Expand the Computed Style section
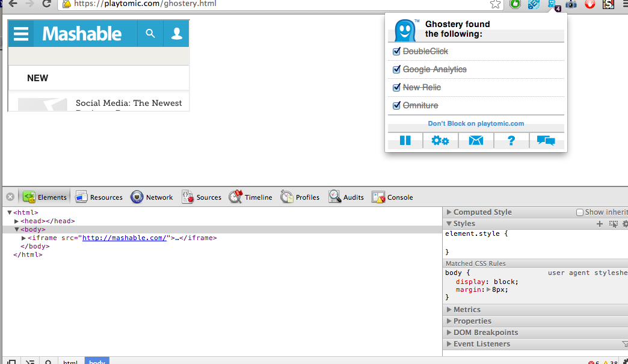Image resolution: width=628 pixels, height=364 pixels. [x=449, y=212]
